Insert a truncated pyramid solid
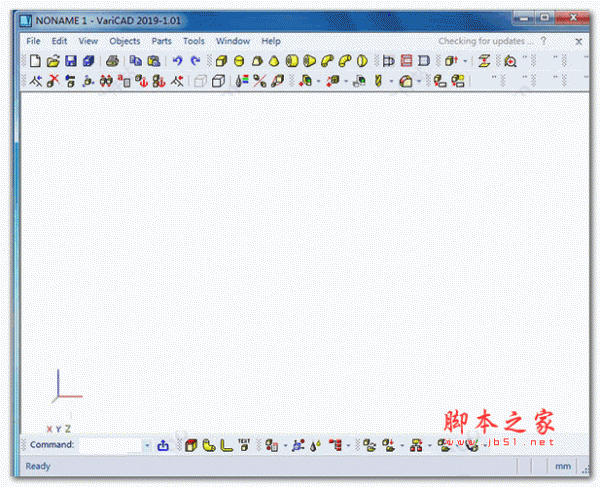The height and width of the screenshot is (487, 600). click(x=257, y=61)
